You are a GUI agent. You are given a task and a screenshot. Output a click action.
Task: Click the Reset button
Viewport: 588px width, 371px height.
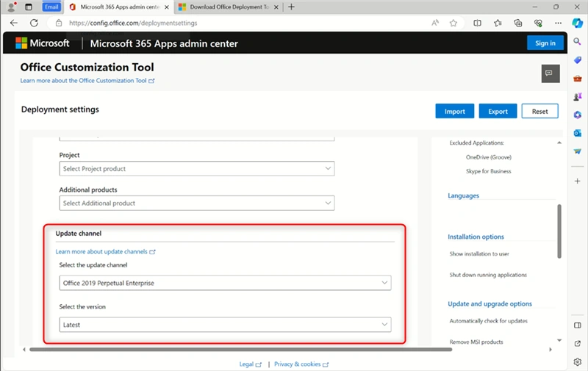[539, 112]
